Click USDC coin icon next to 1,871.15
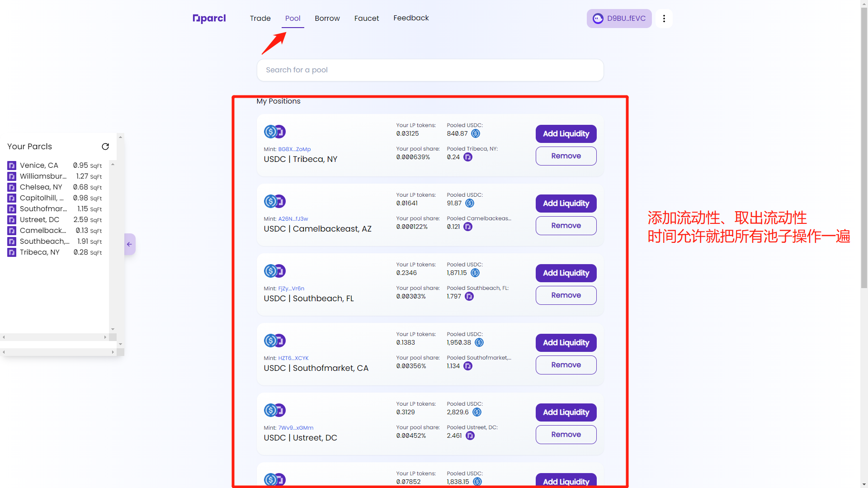868x488 pixels. coord(475,273)
